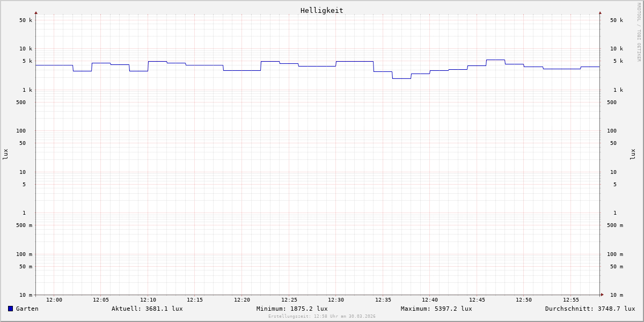
Task: Click the Aktuell 3681.1 lux value
Action: click(x=147, y=309)
